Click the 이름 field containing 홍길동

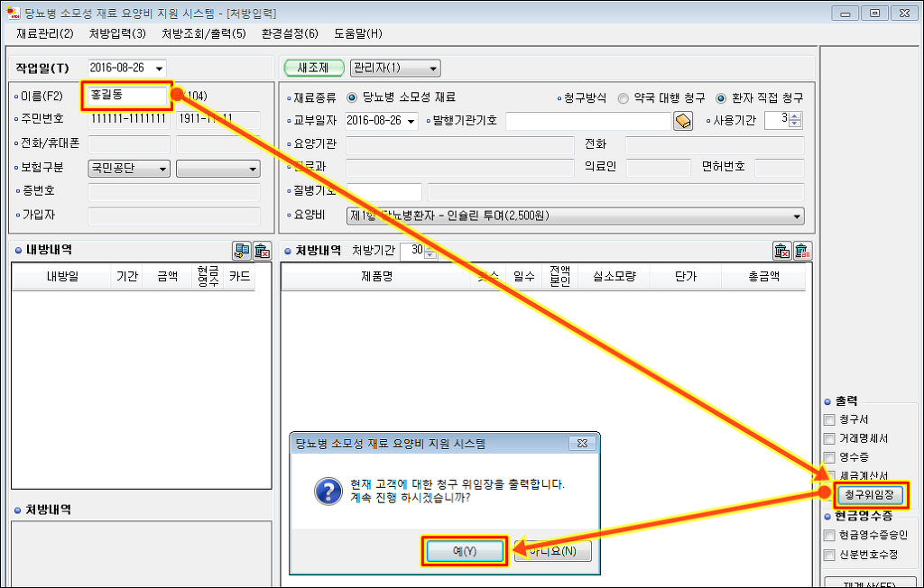[x=125, y=96]
